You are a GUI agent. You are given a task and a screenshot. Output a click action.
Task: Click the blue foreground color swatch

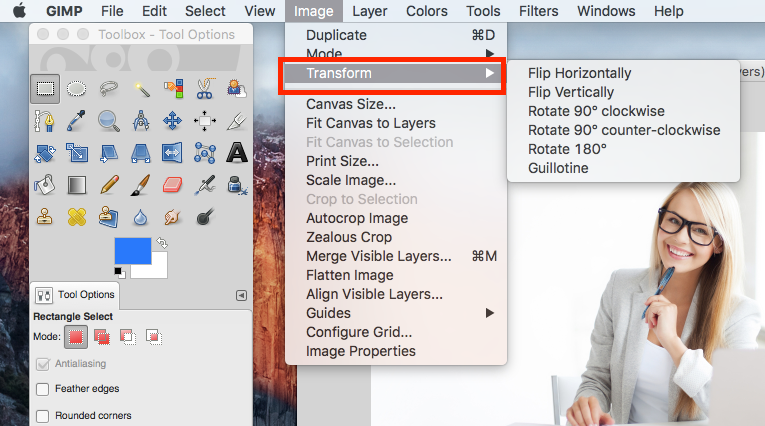(132, 249)
